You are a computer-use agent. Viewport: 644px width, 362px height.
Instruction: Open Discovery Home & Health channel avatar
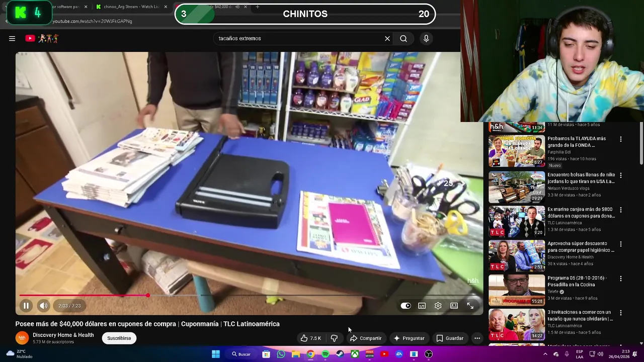point(22,338)
